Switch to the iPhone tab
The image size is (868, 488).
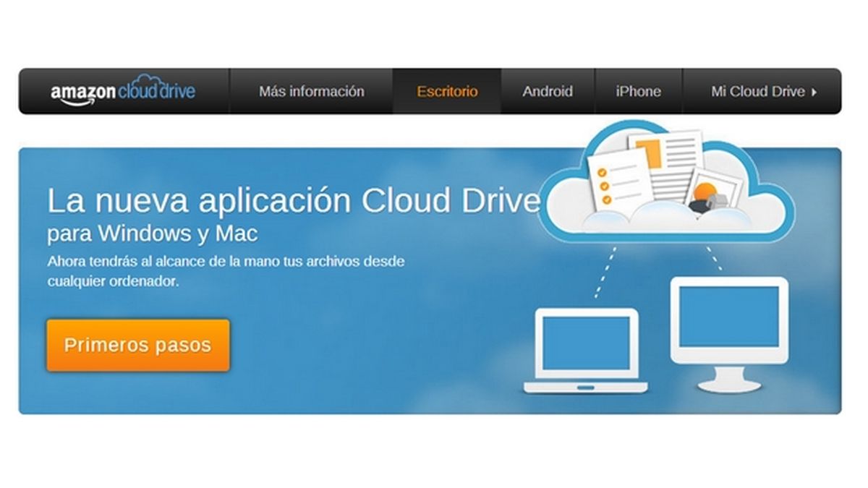[638, 91]
